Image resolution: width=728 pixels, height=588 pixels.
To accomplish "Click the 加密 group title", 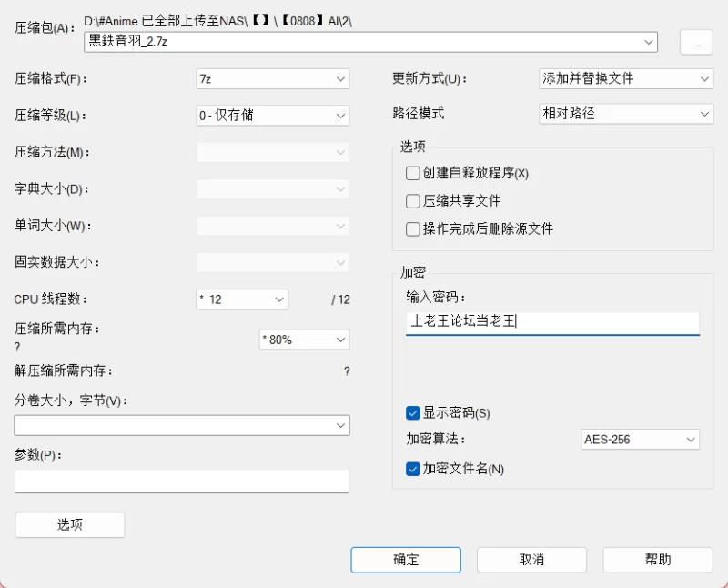I will pos(413,272).
